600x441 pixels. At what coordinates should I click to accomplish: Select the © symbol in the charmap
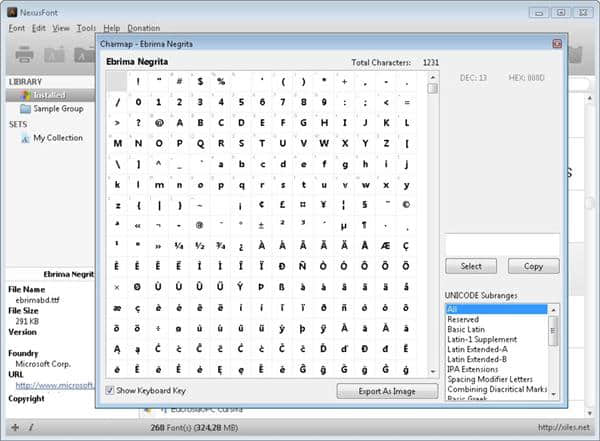pos(406,206)
